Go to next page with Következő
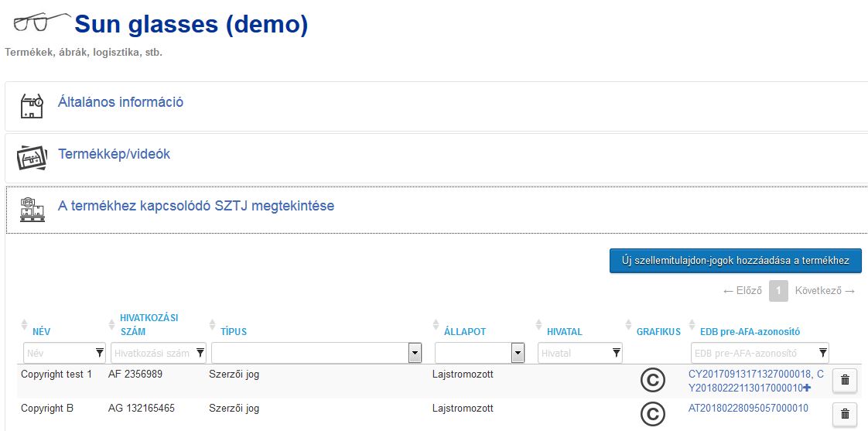Viewport: 868px width, 431px height. (x=825, y=291)
